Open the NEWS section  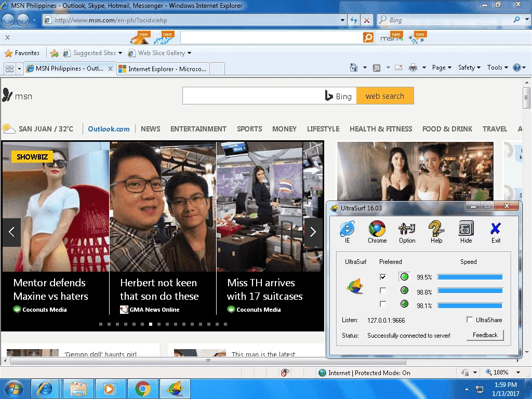(x=150, y=129)
